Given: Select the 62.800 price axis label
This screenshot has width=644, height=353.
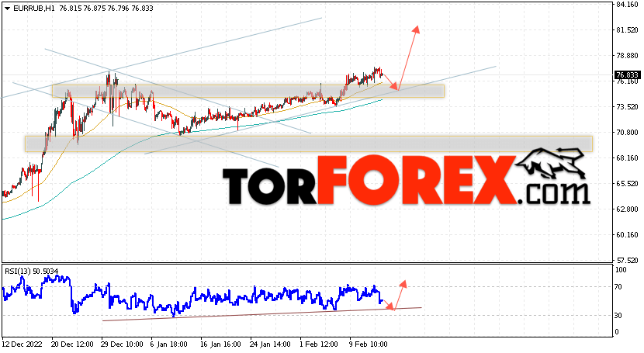Looking at the screenshot, I should click(x=627, y=209).
